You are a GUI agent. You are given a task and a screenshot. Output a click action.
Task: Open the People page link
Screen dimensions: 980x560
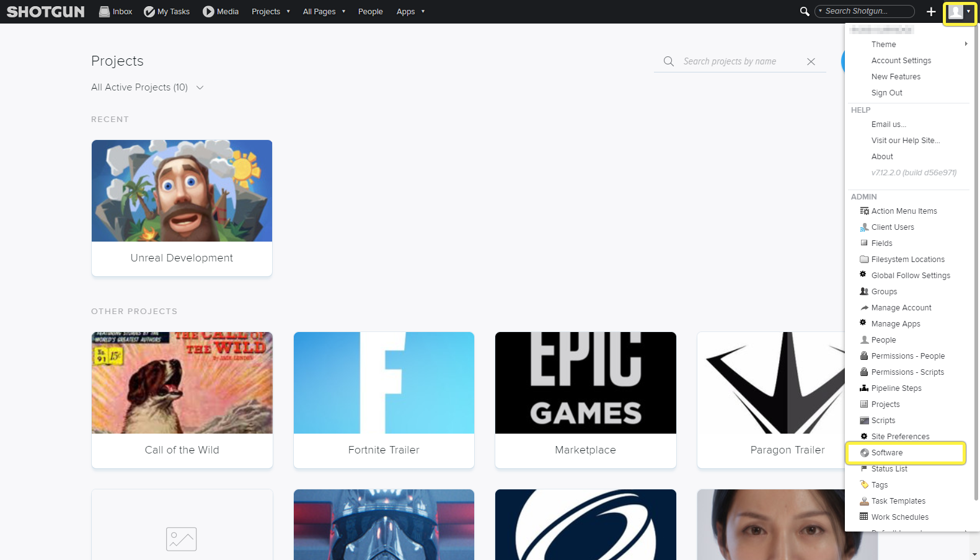point(370,11)
